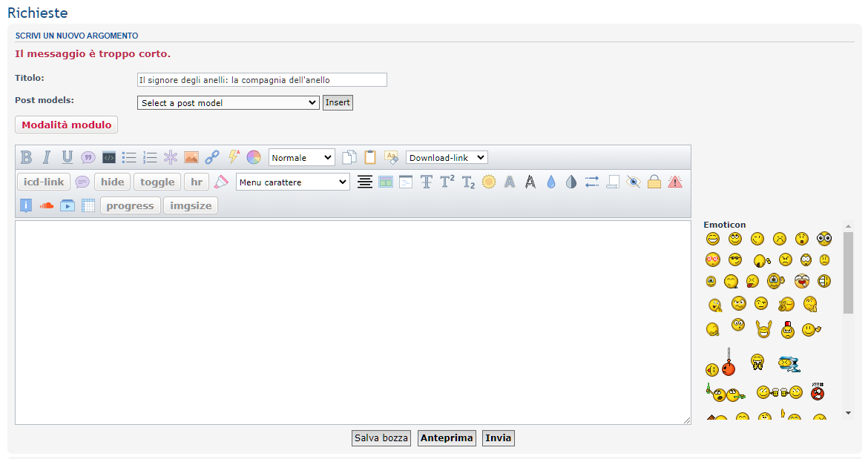Click the Invia submit button
Screen dimensions: 868x459
click(498, 438)
